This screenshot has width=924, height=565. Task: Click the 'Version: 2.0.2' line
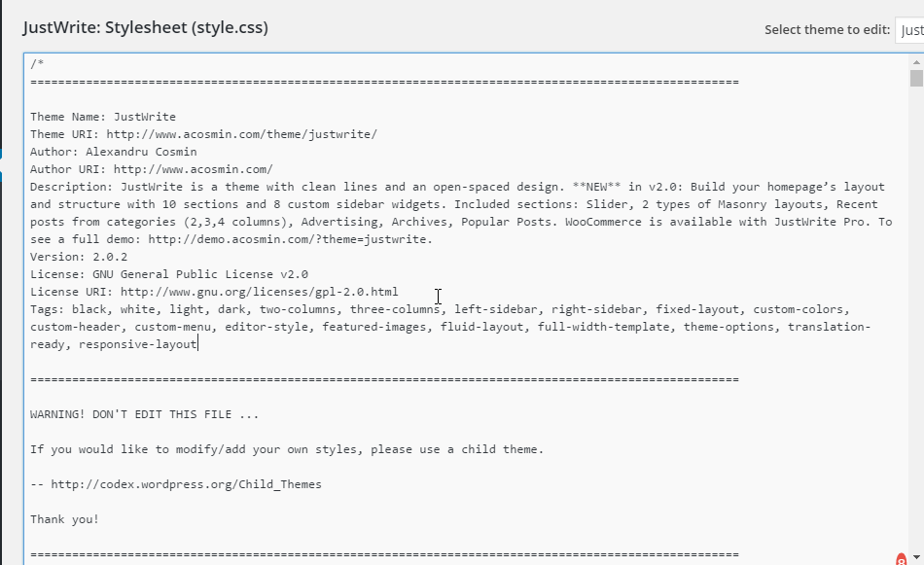(79, 257)
